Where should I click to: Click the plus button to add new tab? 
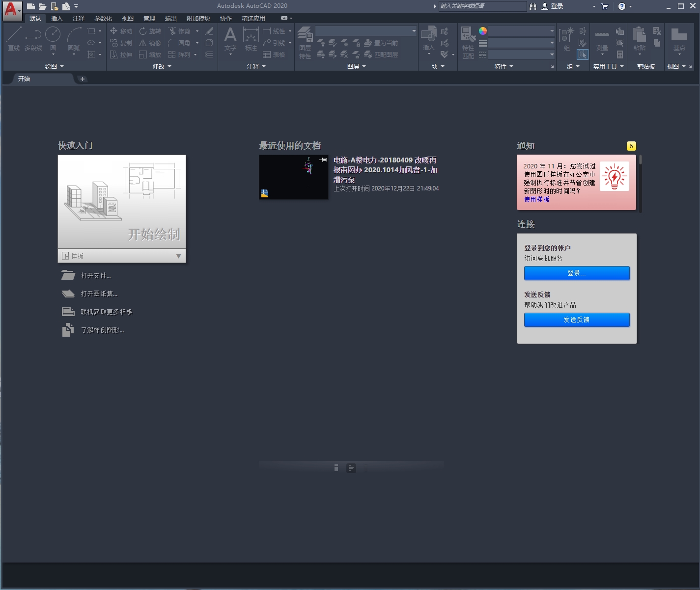82,79
